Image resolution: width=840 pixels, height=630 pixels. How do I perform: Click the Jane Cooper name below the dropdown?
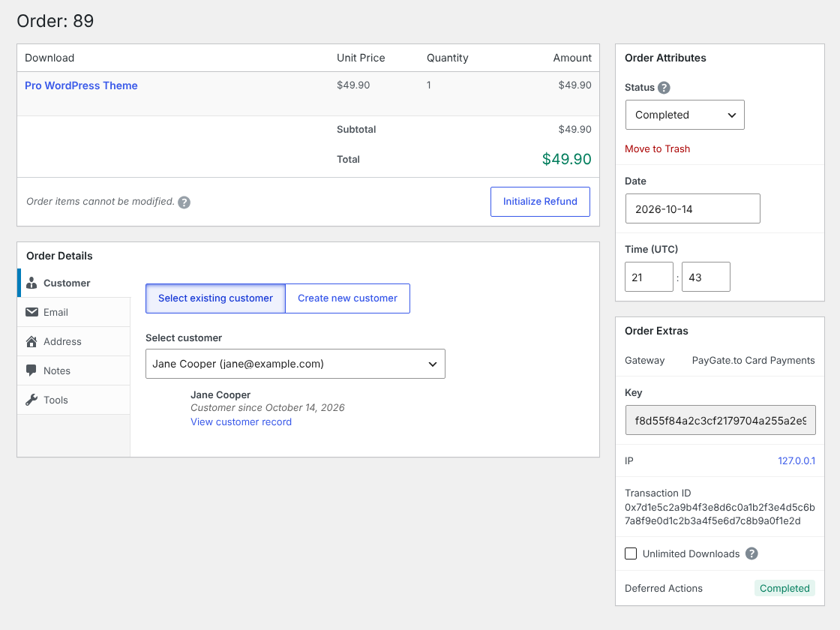[220, 394]
